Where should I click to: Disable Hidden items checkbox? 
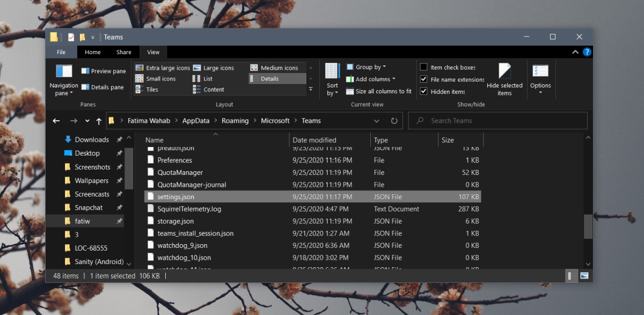pos(423,91)
